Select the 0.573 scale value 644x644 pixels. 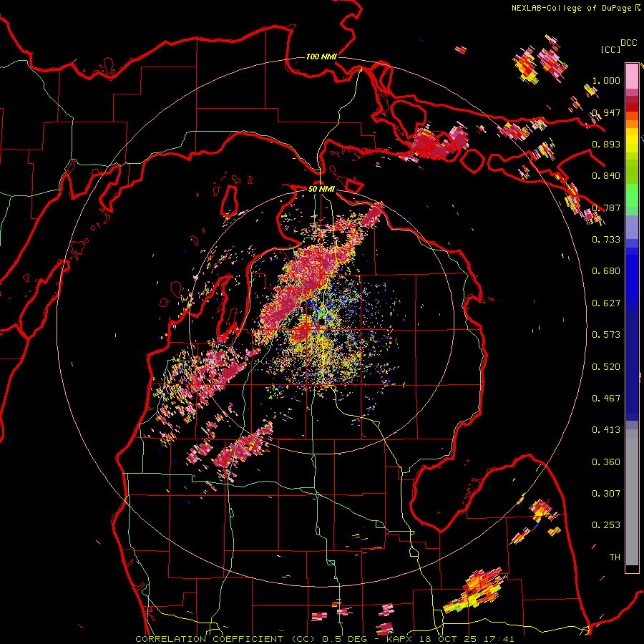(x=606, y=335)
